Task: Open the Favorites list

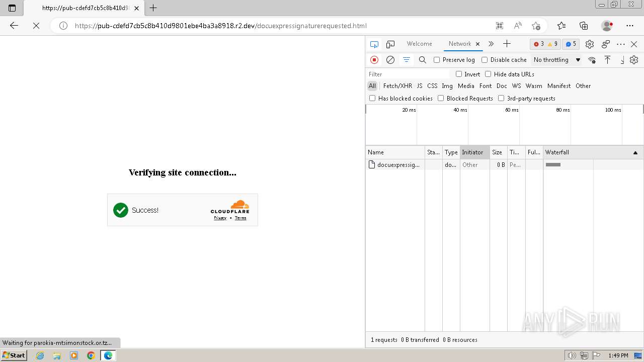Action: 561,26
